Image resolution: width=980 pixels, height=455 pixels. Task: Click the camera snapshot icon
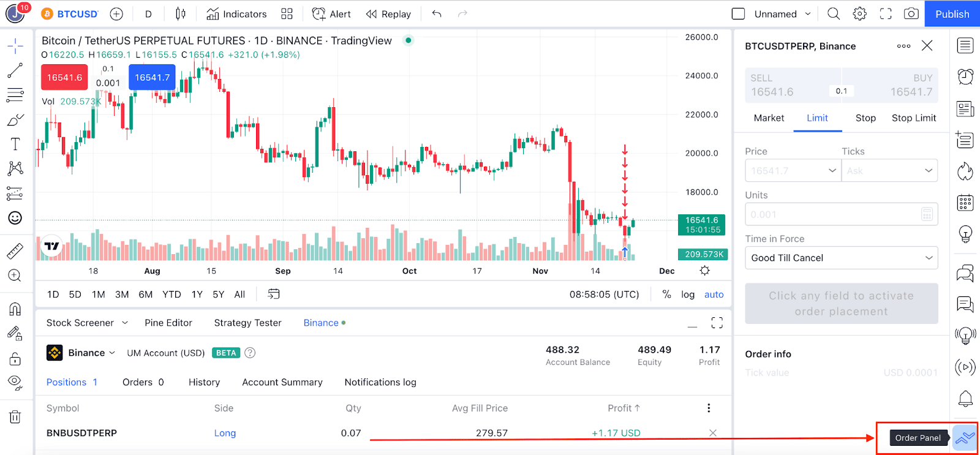click(x=911, y=13)
